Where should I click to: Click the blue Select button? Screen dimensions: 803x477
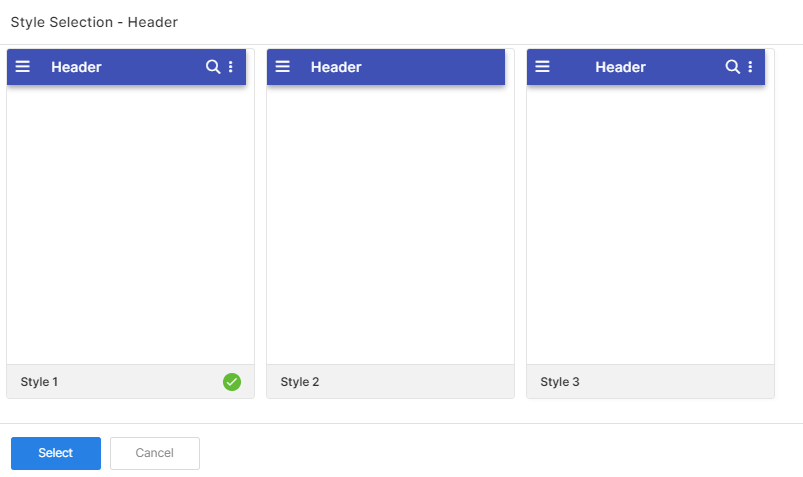[x=56, y=453]
